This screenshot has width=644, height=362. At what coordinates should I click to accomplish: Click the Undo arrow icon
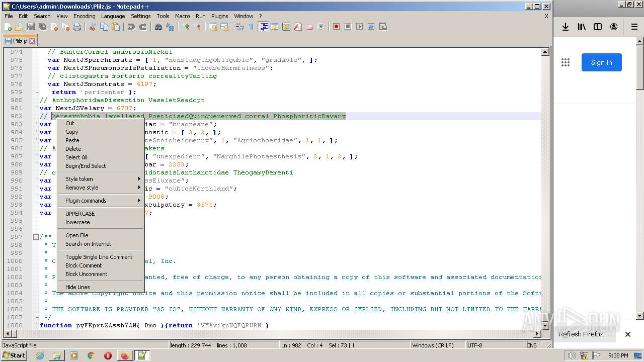point(131,27)
